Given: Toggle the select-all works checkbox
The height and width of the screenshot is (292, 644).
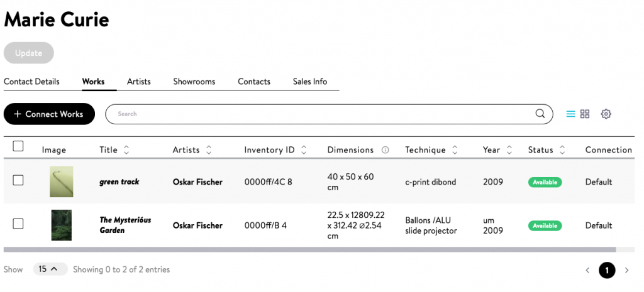Looking at the screenshot, I should click(x=18, y=146).
